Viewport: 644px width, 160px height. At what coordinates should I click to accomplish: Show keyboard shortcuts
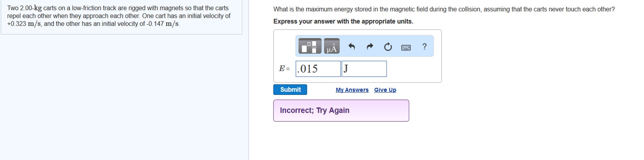point(406,47)
